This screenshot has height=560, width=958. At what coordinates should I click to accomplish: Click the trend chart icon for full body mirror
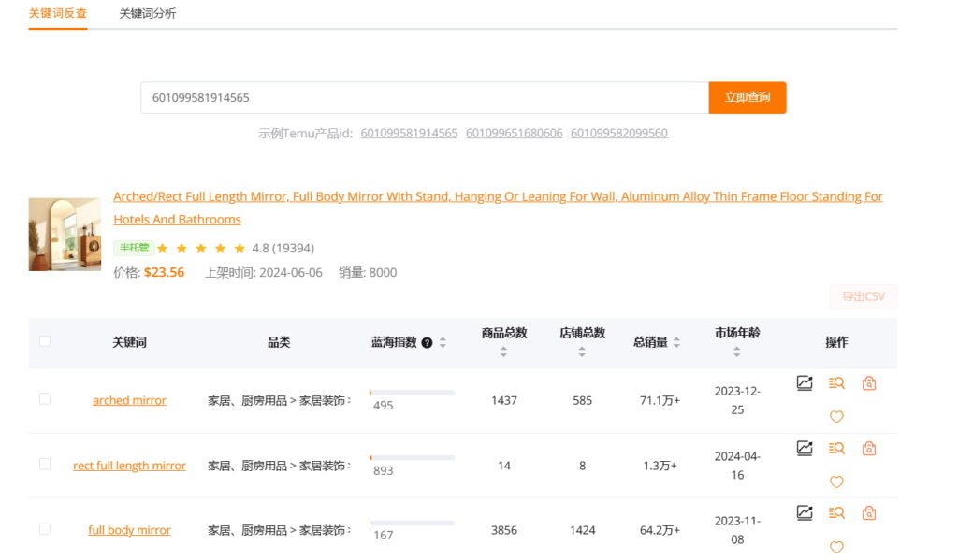point(805,512)
